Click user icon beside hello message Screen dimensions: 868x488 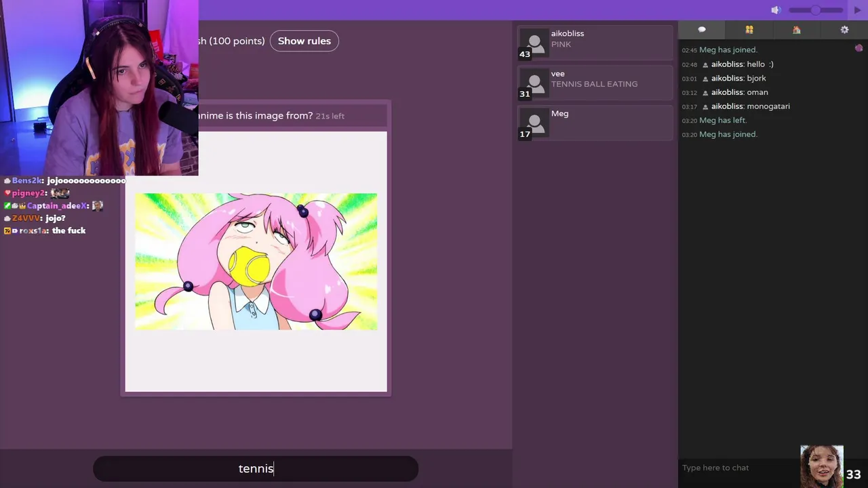tap(705, 65)
